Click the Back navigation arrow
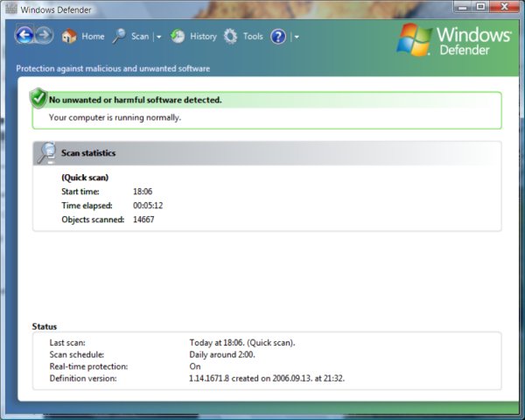525x420 pixels. [x=24, y=36]
